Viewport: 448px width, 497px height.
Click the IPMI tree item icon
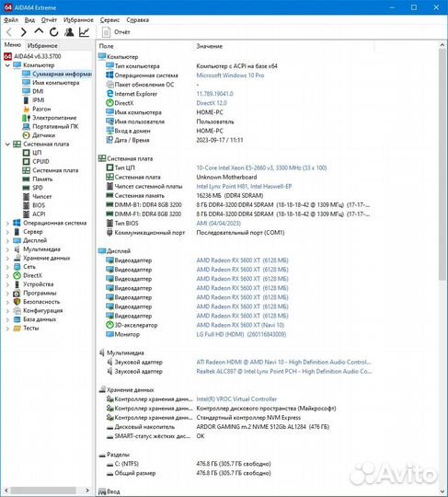pyautogui.click(x=27, y=100)
